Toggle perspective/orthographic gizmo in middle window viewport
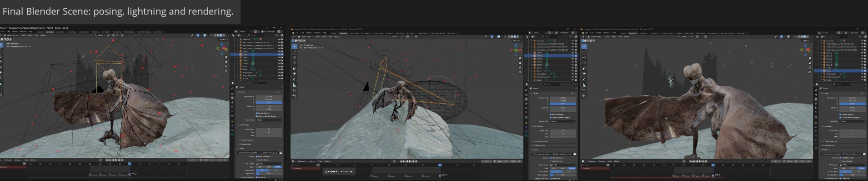Image resolution: width=868 pixels, height=181 pixels. (520, 72)
